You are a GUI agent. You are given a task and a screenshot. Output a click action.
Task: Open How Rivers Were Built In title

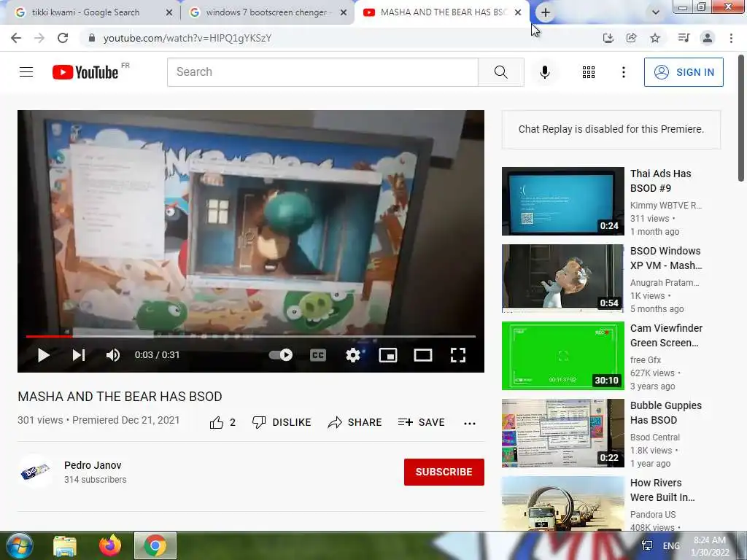(662, 489)
